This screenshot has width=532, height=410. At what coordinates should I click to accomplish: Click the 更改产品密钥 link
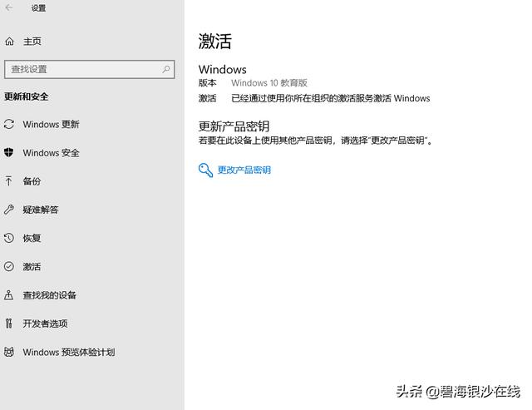(244, 170)
